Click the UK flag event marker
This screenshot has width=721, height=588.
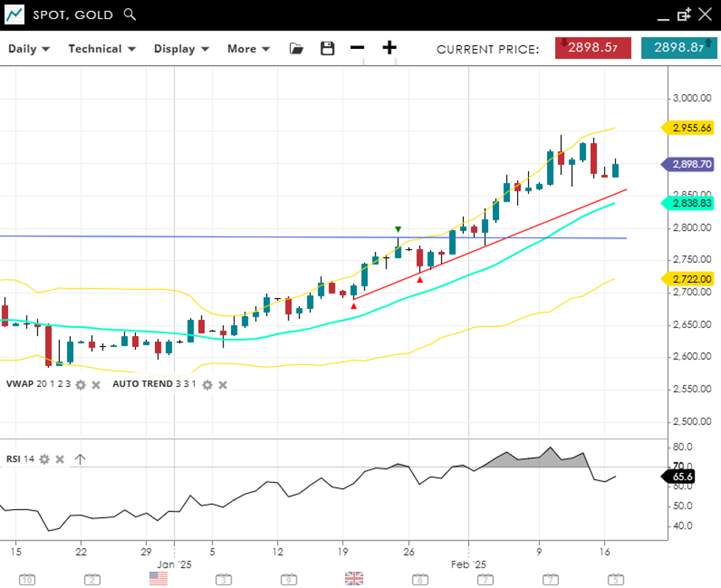coord(354,579)
